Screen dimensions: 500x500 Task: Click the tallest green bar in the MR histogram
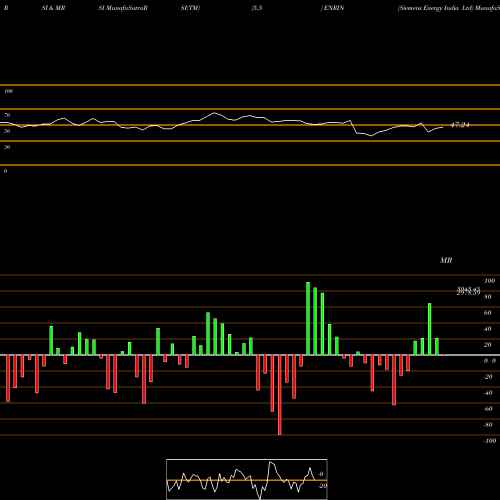click(x=308, y=319)
